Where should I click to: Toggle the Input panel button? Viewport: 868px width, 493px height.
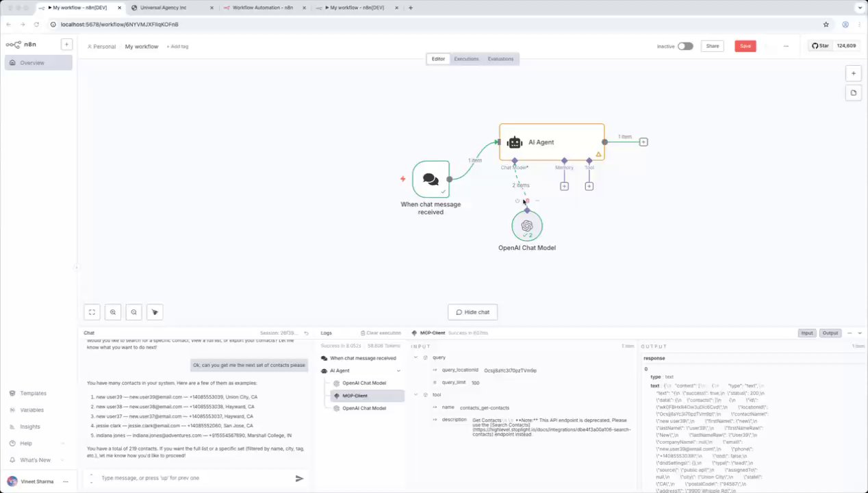807,333
